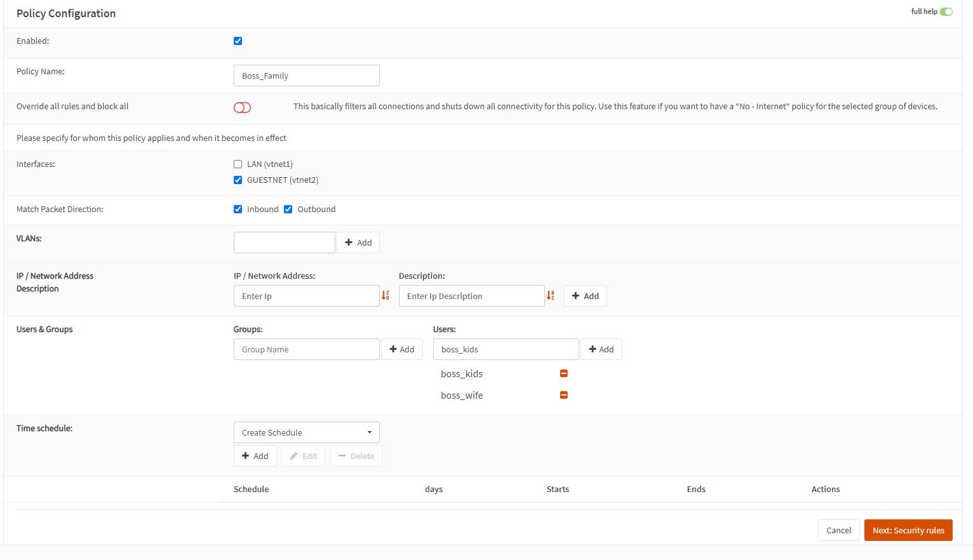Remove boss_wife from the Users list
This screenshot has height=560, width=973.
click(x=563, y=395)
